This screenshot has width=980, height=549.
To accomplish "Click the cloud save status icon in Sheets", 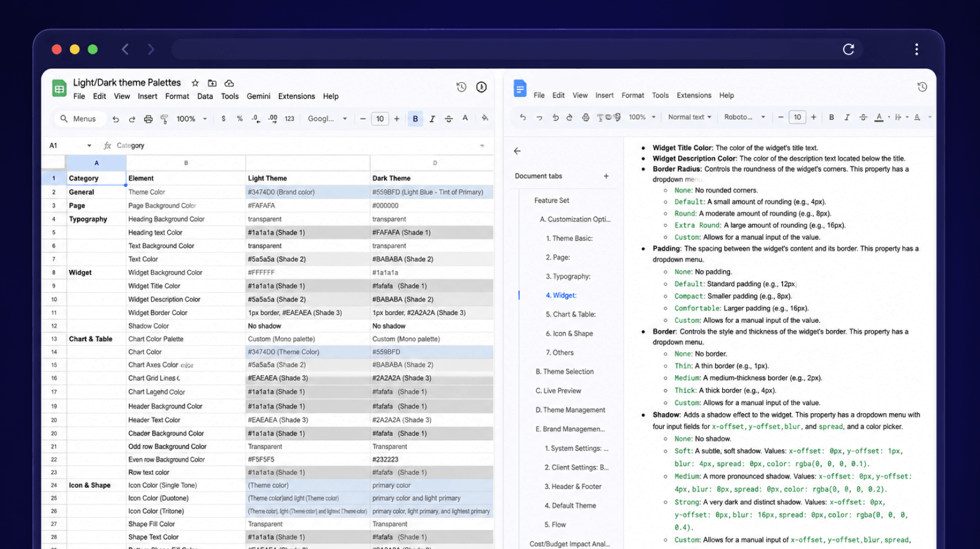I will [x=229, y=83].
